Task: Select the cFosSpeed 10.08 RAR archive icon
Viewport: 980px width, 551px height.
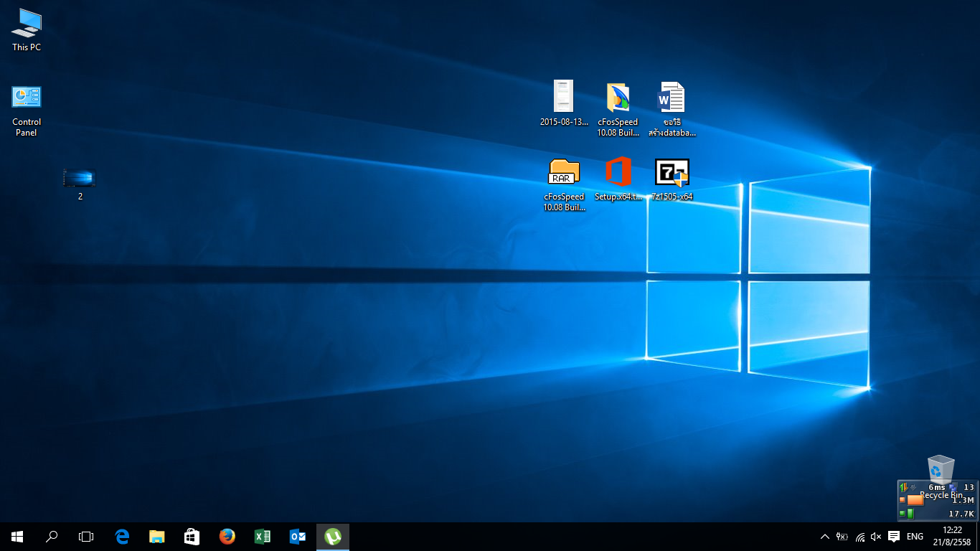Action: click(x=564, y=185)
